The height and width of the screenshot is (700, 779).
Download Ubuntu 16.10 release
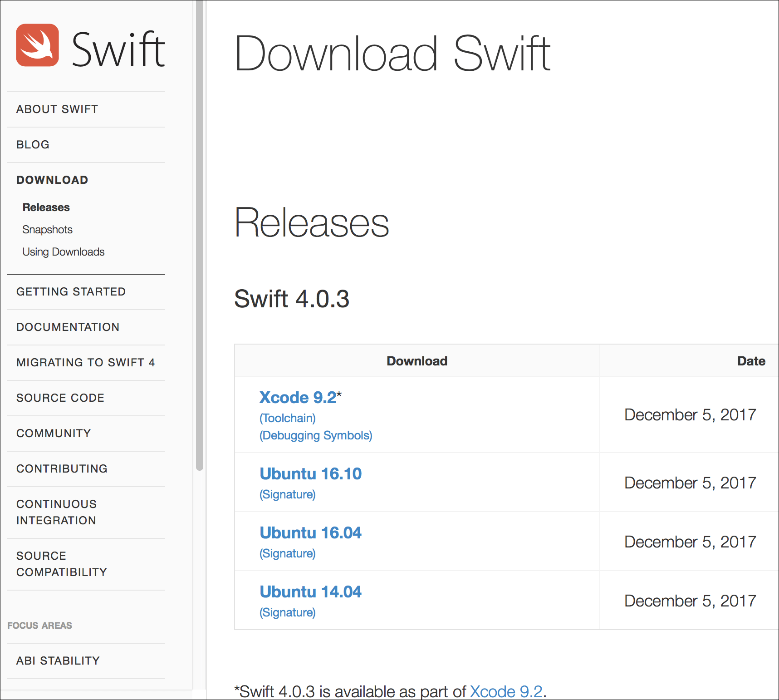tap(311, 474)
